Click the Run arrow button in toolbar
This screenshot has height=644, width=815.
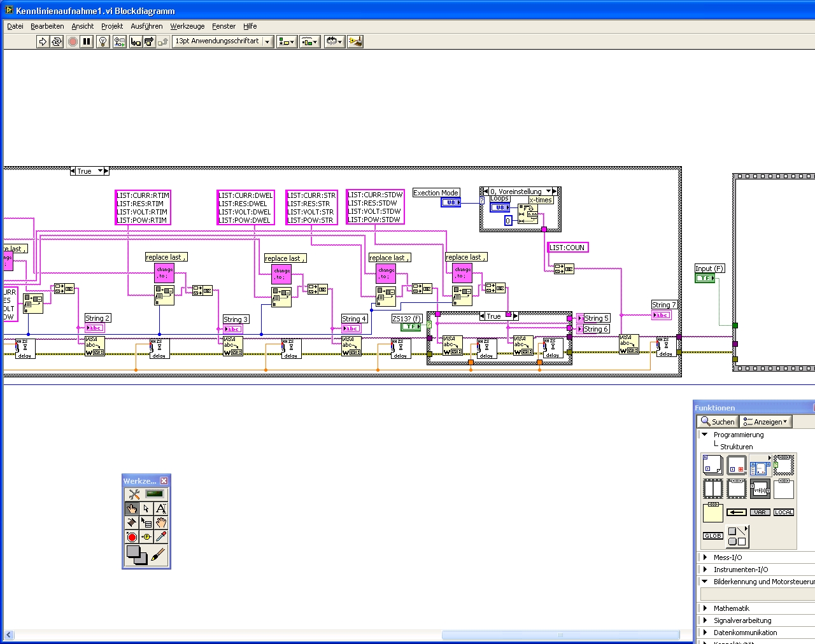43,41
